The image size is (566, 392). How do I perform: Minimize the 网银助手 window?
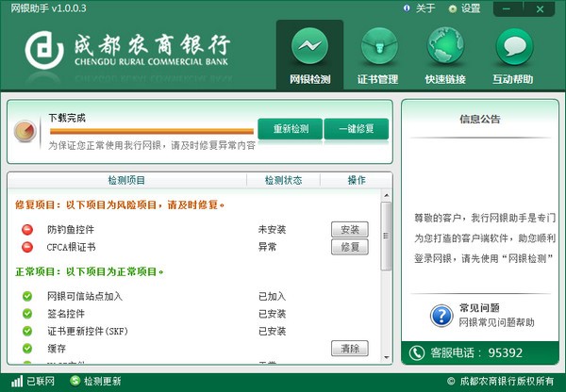click(508, 9)
